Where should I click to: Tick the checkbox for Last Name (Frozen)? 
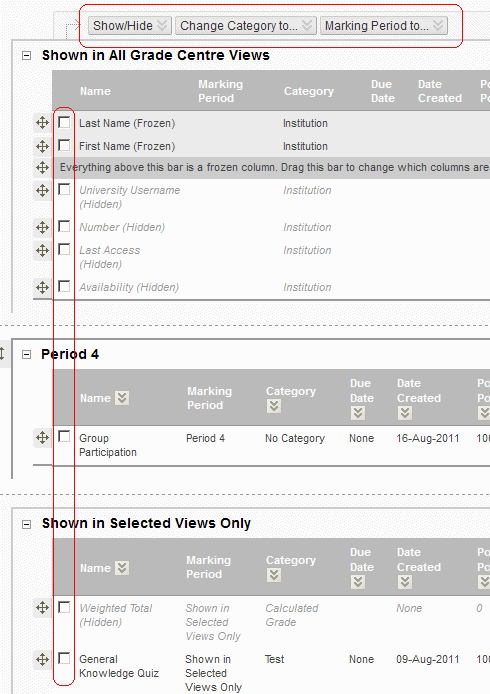pyautogui.click(x=64, y=122)
